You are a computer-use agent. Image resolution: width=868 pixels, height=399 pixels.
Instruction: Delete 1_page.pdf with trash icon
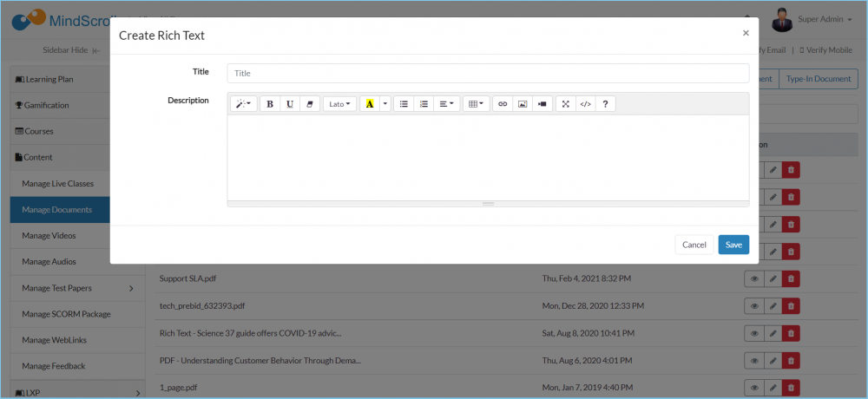791,388
